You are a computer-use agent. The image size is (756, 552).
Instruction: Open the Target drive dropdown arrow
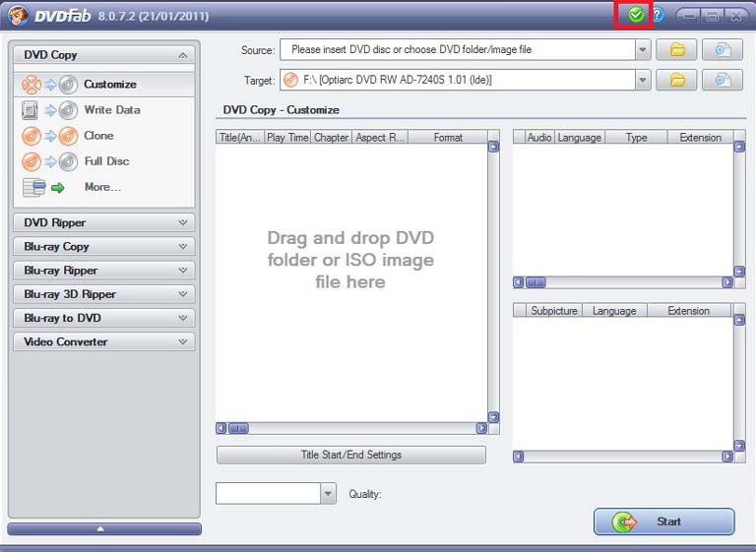[643, 80]
